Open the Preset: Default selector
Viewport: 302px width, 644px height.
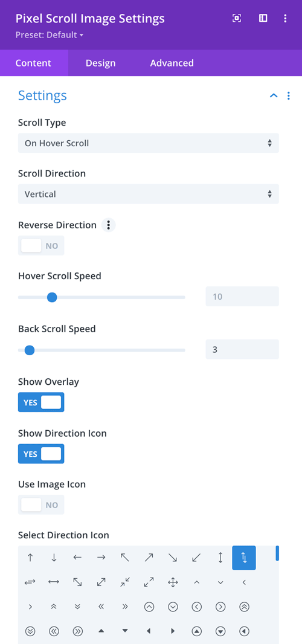(50, 35)
